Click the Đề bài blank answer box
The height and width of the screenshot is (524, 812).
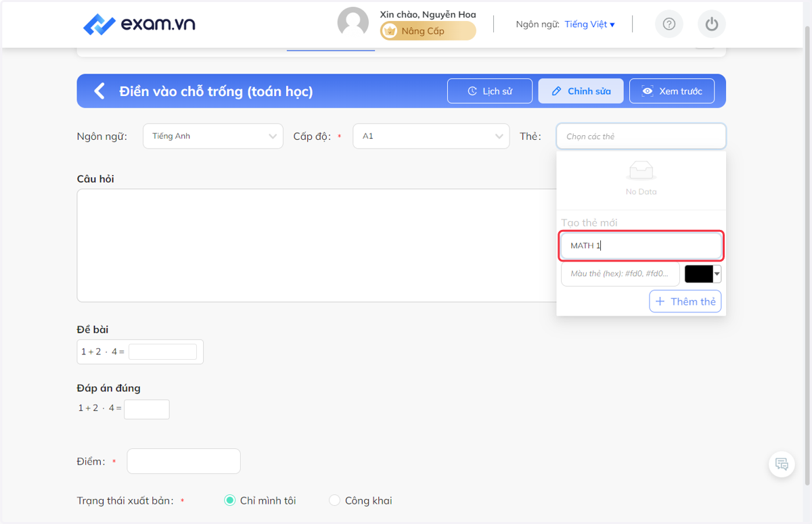[162, 352]
